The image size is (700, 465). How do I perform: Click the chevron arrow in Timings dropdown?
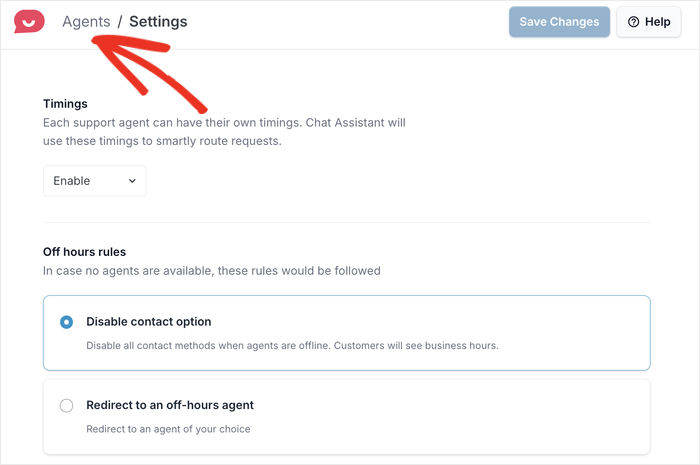(x=132, y=181)
